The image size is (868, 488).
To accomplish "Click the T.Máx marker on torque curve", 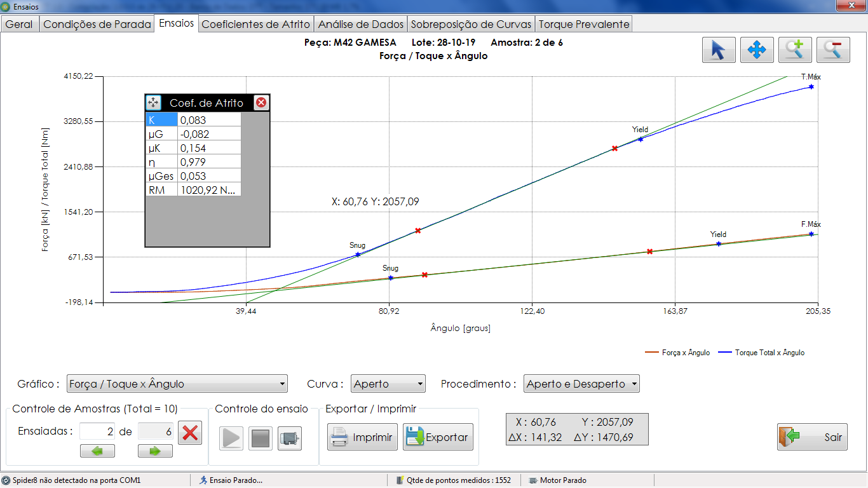I will pos(811,86).
